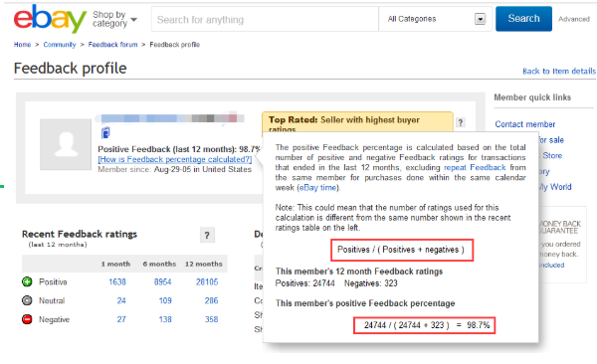The height and width of the screenshot is (364, 597).
Task: Open the Shop by category dropdown
Action: pos(114,19)
